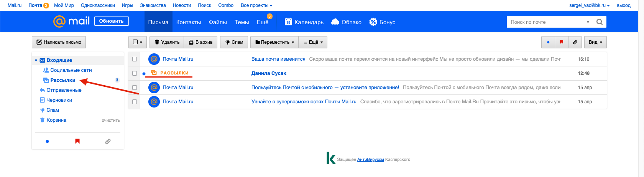The image size is (644, 177).
Task: Select the Данила Сусак message checkbox
Action: coord(135,73)
